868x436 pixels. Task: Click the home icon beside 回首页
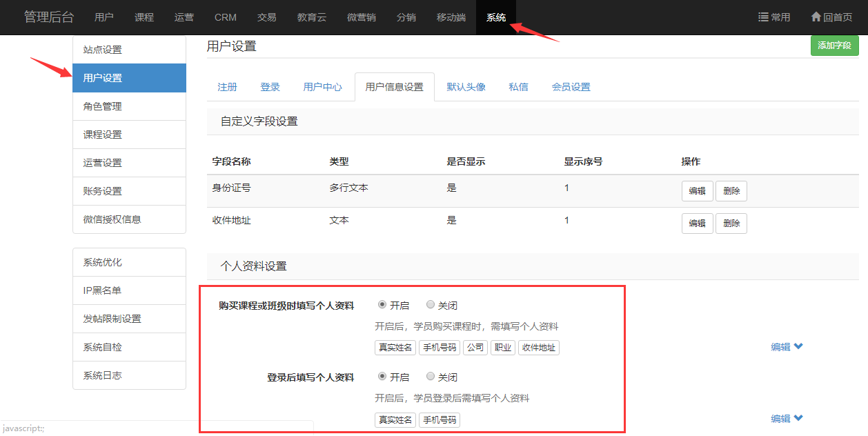pos(816,17)
